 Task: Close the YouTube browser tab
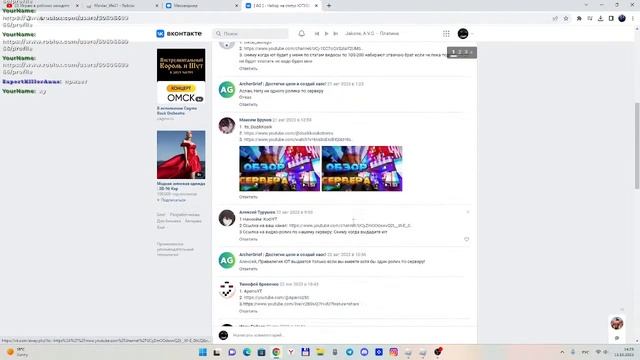77,6
